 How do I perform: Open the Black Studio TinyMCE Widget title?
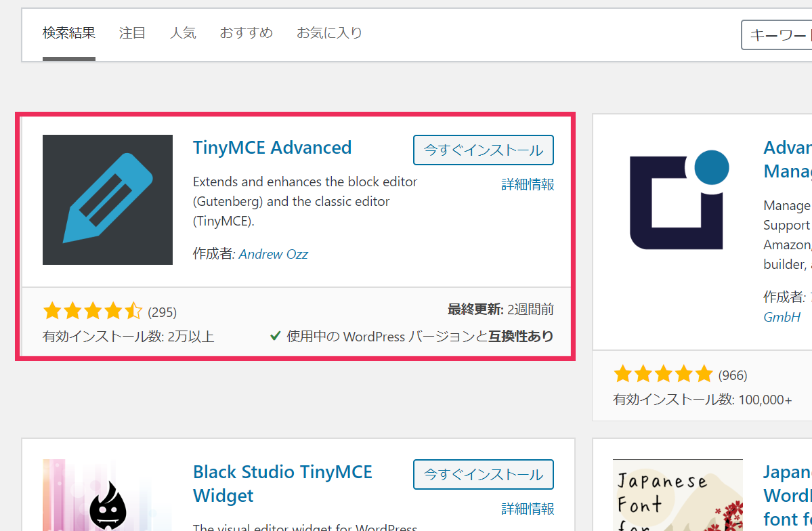282,484
